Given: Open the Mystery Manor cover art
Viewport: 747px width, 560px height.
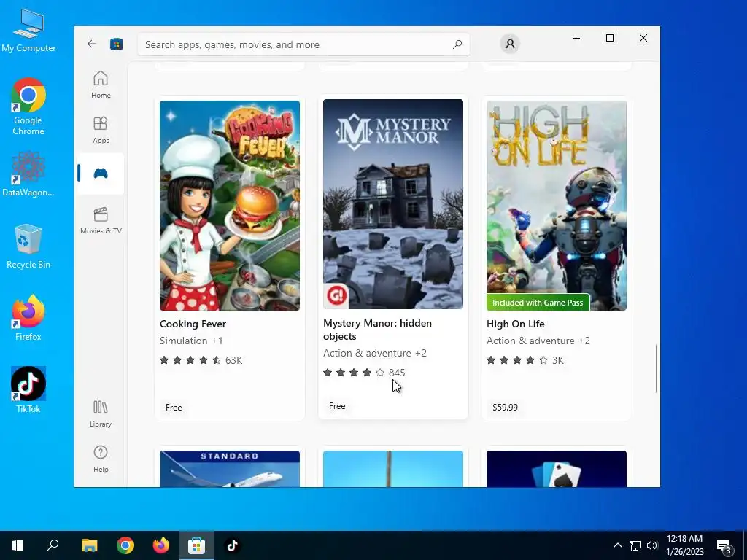Looking at the screenshot, I should pos(393,204).
